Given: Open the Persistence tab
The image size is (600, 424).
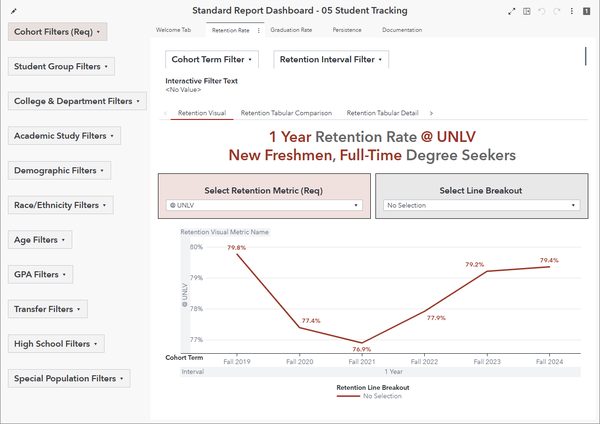Looking at the screenshot, I should coord(347,30).
